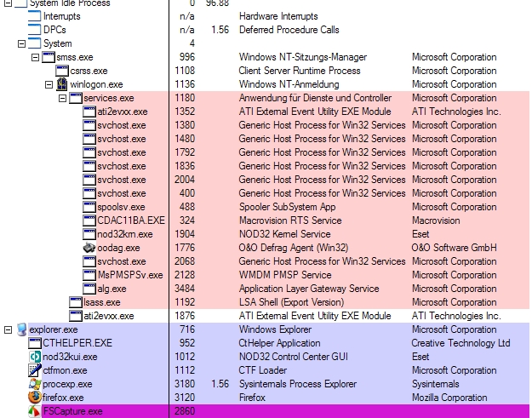
Task: Click the PID 400 svchost cell
Action: tap(187, 193)
